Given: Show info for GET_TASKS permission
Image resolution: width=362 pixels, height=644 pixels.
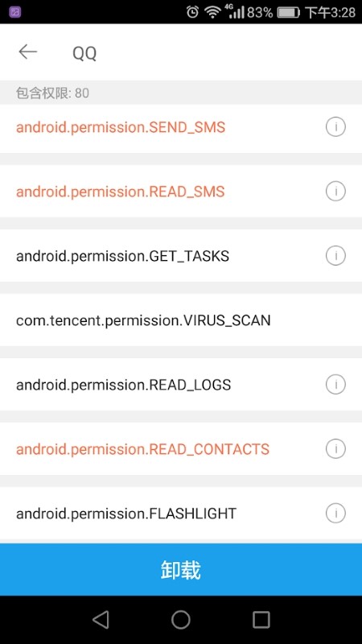Looking at the screenshot, I should coord(335,256).
